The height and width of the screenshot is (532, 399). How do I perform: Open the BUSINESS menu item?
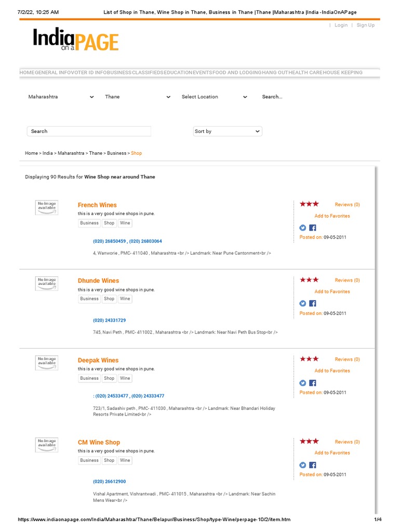tap(119, 73)
